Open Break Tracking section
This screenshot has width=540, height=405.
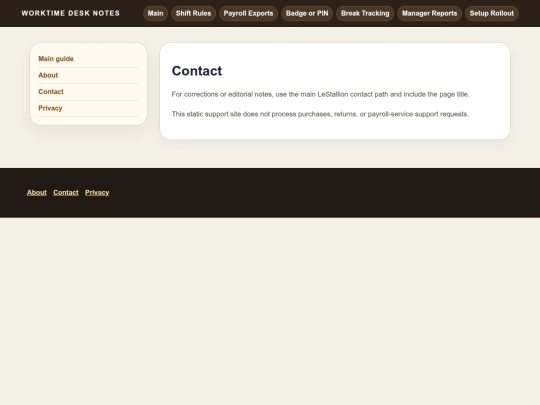click(x=365, y=13)
